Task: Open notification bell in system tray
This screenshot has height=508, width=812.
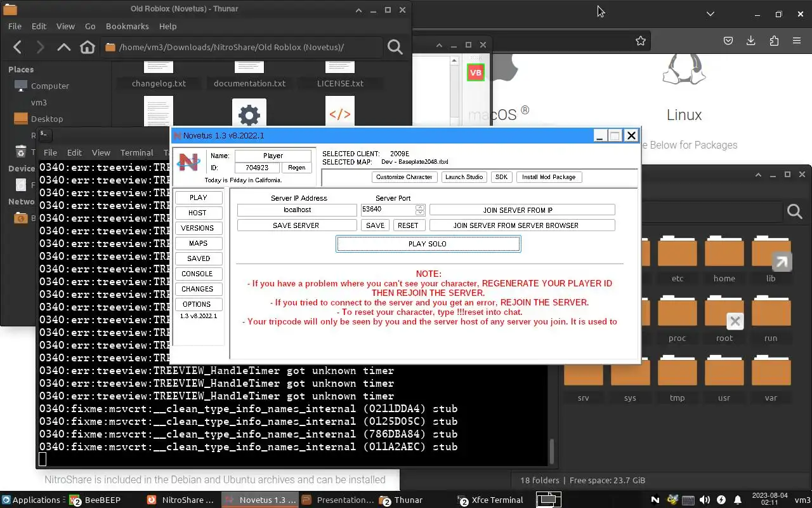Action: [x=738, y=500]
